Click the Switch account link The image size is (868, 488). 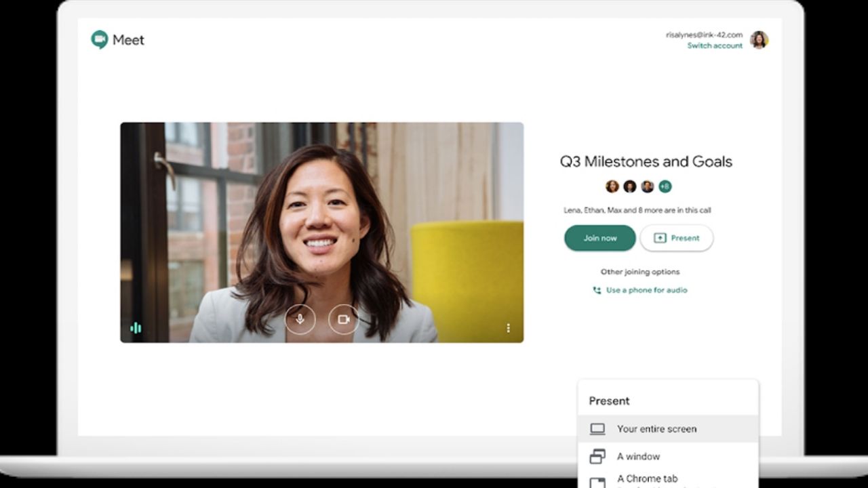click(x=715, y=45)
